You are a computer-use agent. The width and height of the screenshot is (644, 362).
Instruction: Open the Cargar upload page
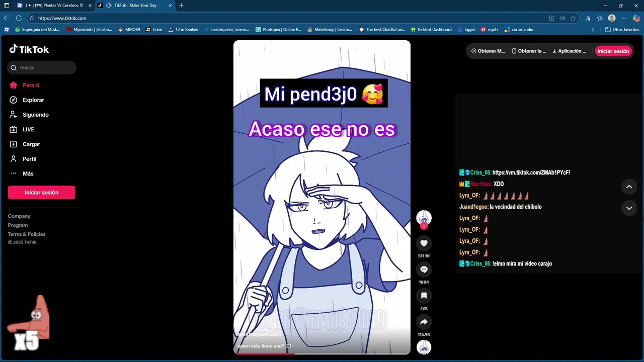[25, 144]
